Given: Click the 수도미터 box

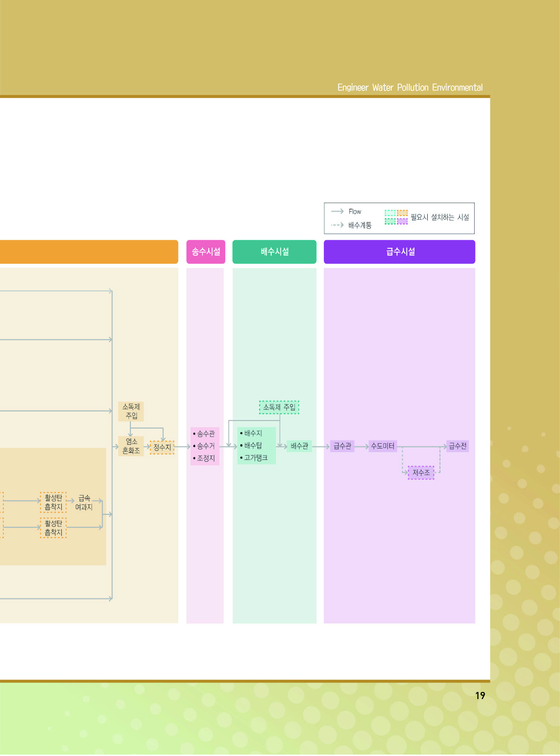Looking at the screenshot, I should (383, 446).
